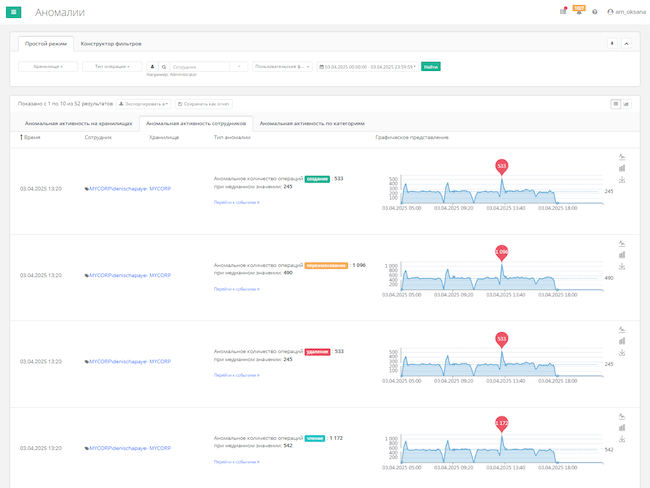This screenshot has height=488, width=650.
Task: Click the orange переименование operation badge
Action: (x=326, y=265)
